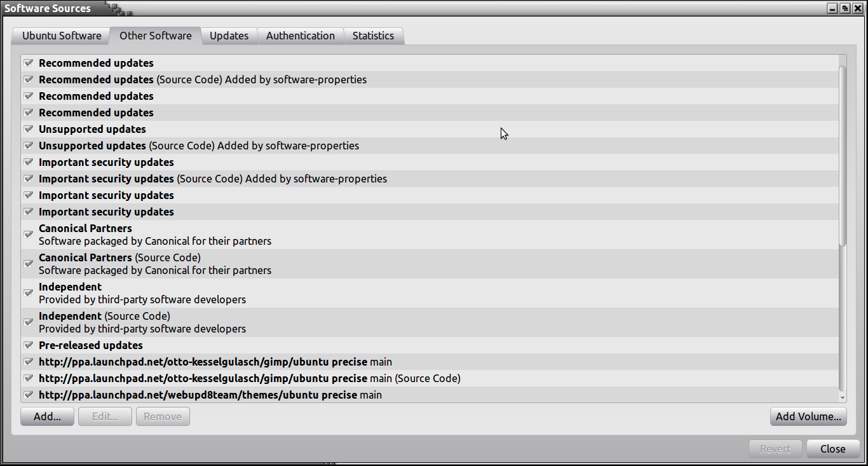
Task: Click the vertical scrollbar thumb of sources list
Action: click(843, 156)
